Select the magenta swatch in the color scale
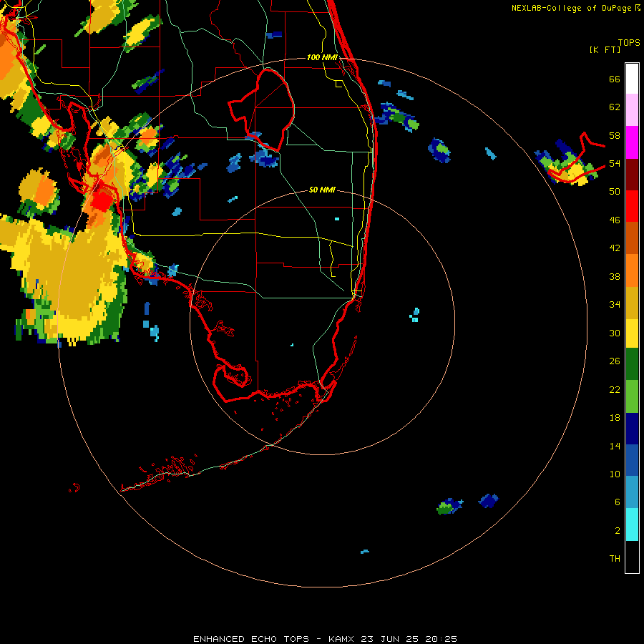Screen dimensions: 644x644 click(632, 142)
